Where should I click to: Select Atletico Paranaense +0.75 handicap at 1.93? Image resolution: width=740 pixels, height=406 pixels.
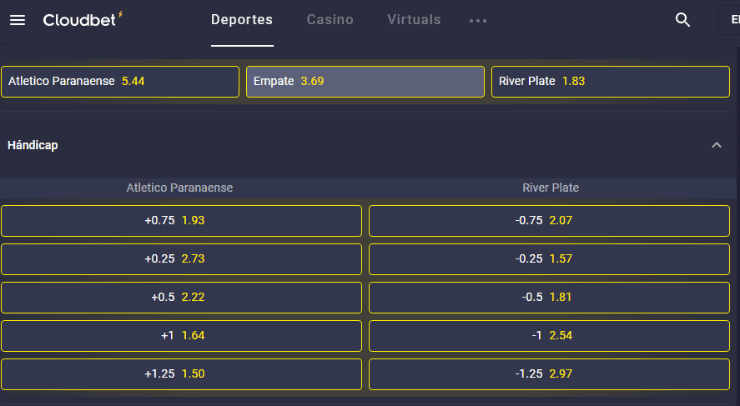point(181,220)
